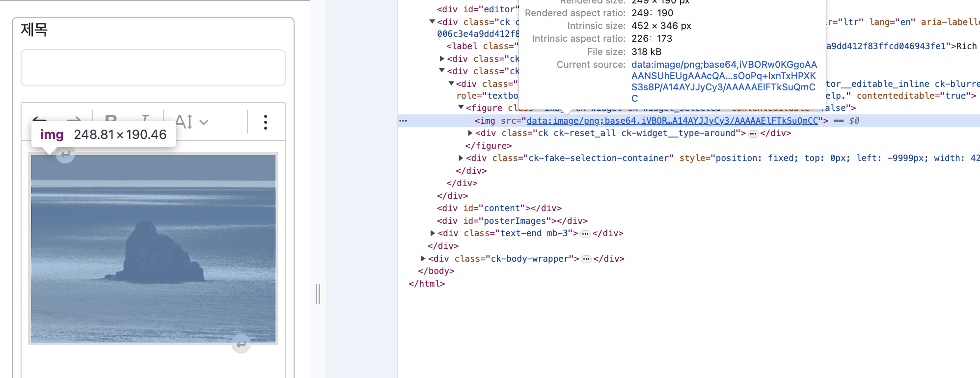This screenshot has width=980, height=378.
Task: Open the editor toolbar's three-dot more menu
Action: [x=266, y=122]
